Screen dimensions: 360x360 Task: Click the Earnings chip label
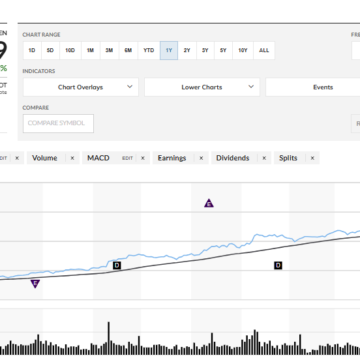(172, 158)
